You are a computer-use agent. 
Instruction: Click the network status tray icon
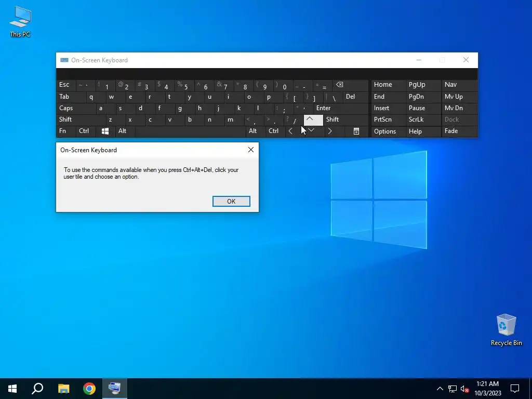pyautogui.click(x=453, y=389)
